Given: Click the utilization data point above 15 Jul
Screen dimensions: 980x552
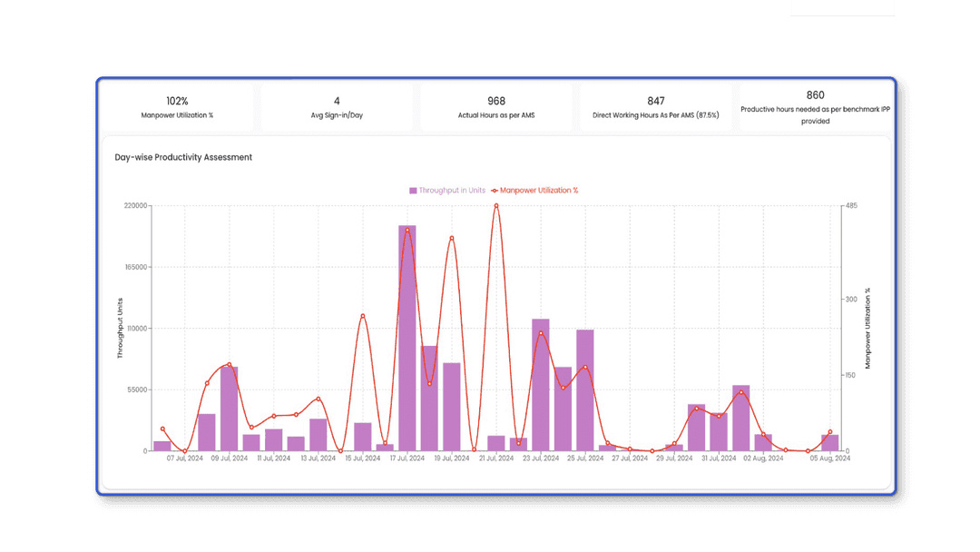Looking at the screenshot, I should click(x=363, y=316).
